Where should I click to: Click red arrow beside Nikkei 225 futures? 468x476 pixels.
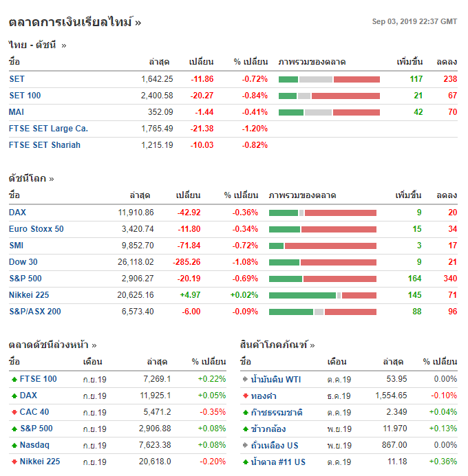coord(14,462)
